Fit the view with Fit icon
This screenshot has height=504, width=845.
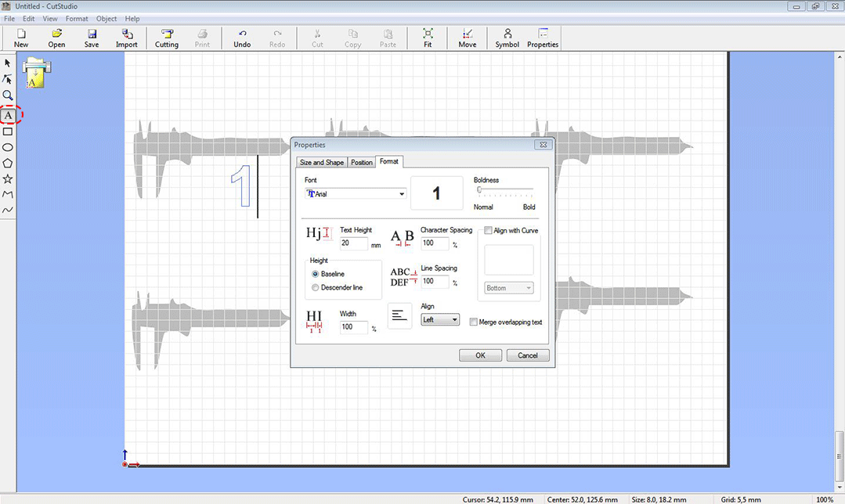428,38
